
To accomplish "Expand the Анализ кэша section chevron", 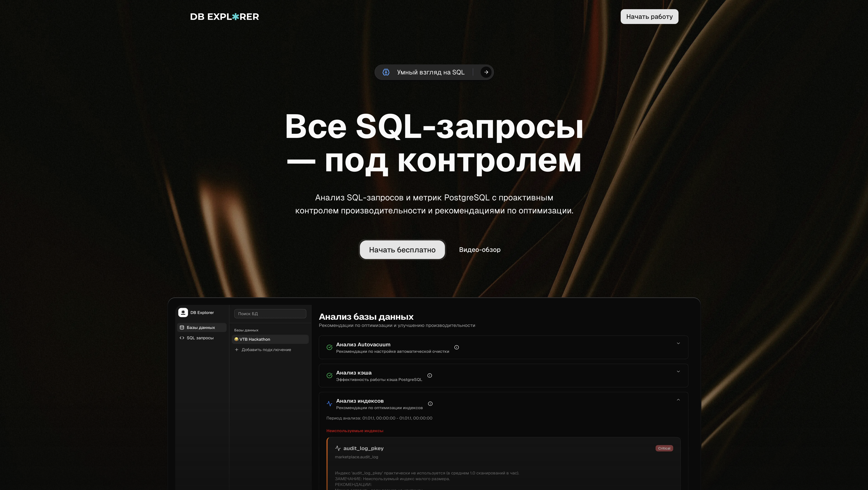I will coord(678,372).
